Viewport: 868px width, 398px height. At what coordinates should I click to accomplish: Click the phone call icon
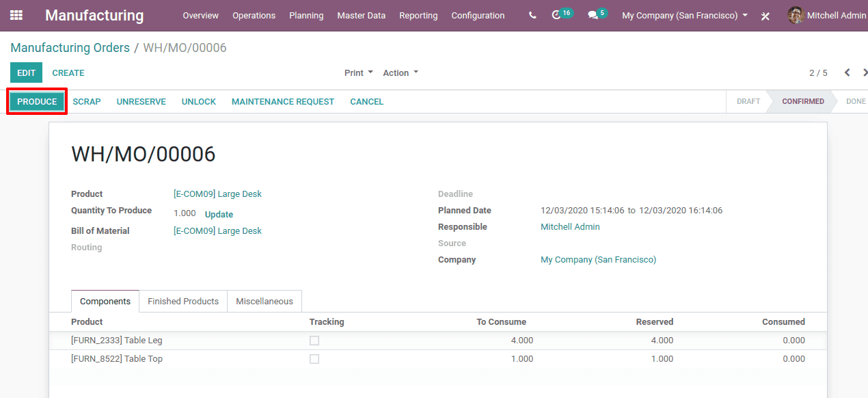(532, 15)
